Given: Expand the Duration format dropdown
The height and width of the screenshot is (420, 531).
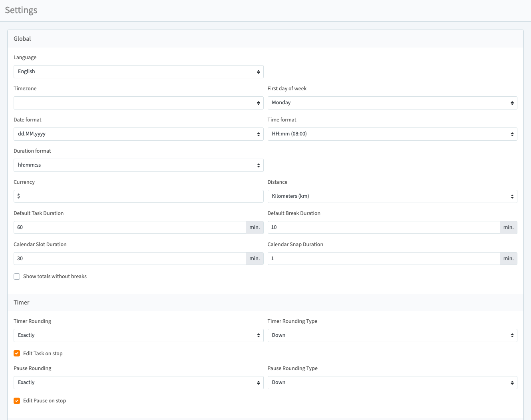Looking at the screenshot, I should click(138, 165).
